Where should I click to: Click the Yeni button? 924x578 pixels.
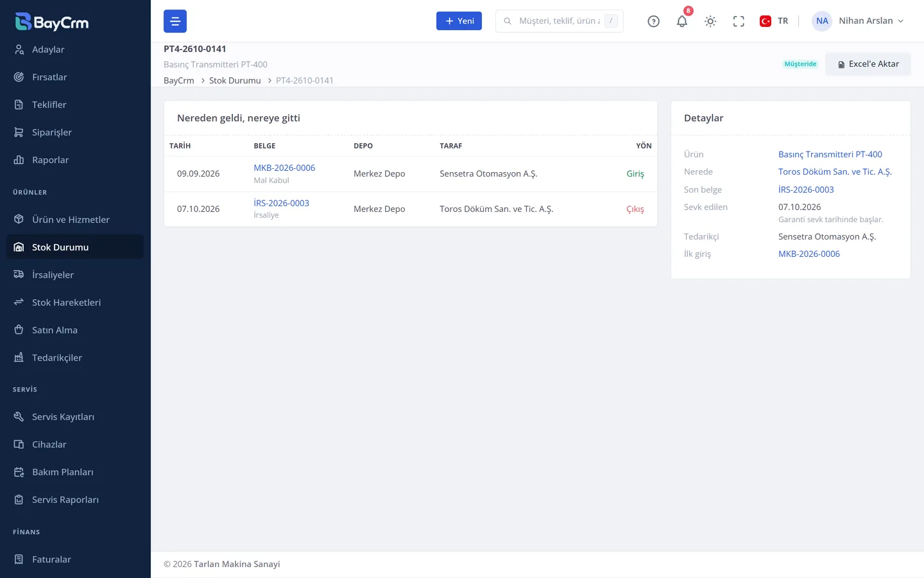tap(459, 21)
